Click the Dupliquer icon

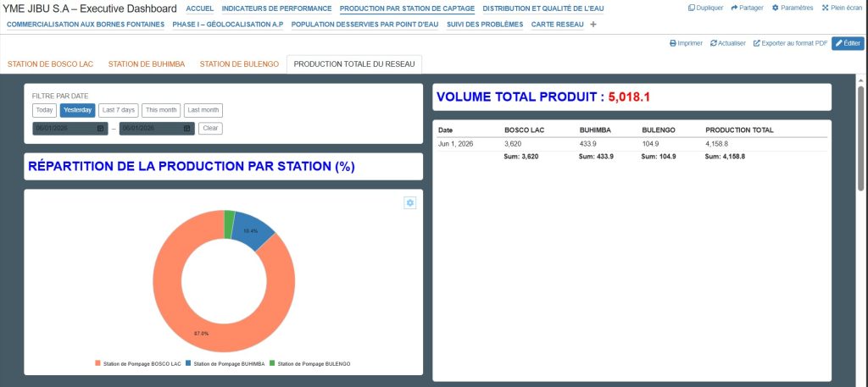[692, 8]
